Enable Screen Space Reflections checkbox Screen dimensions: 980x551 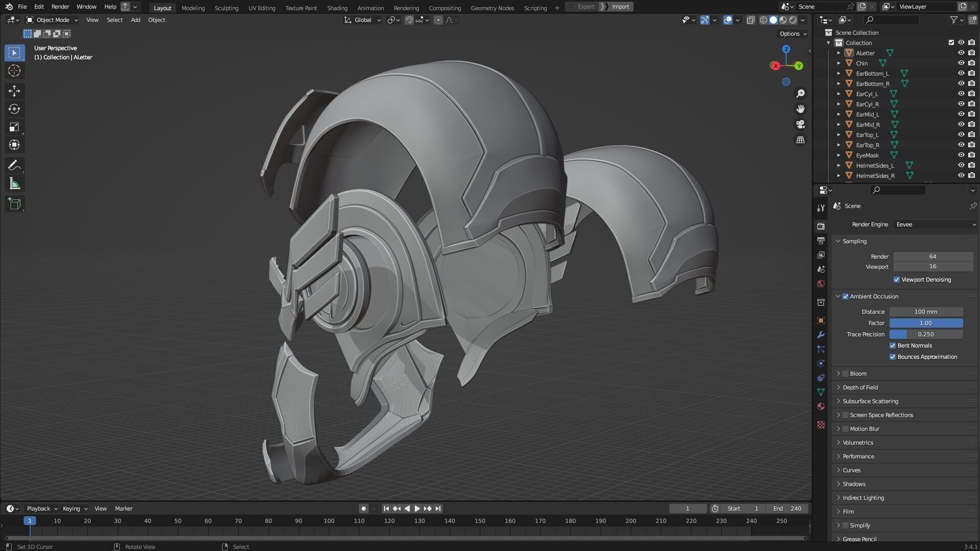coord(845,415)
